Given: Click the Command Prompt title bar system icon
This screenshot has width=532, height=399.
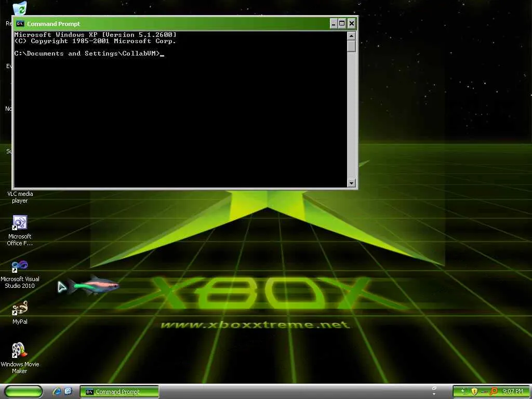Looking at the screenshot, I should [20, 23].
